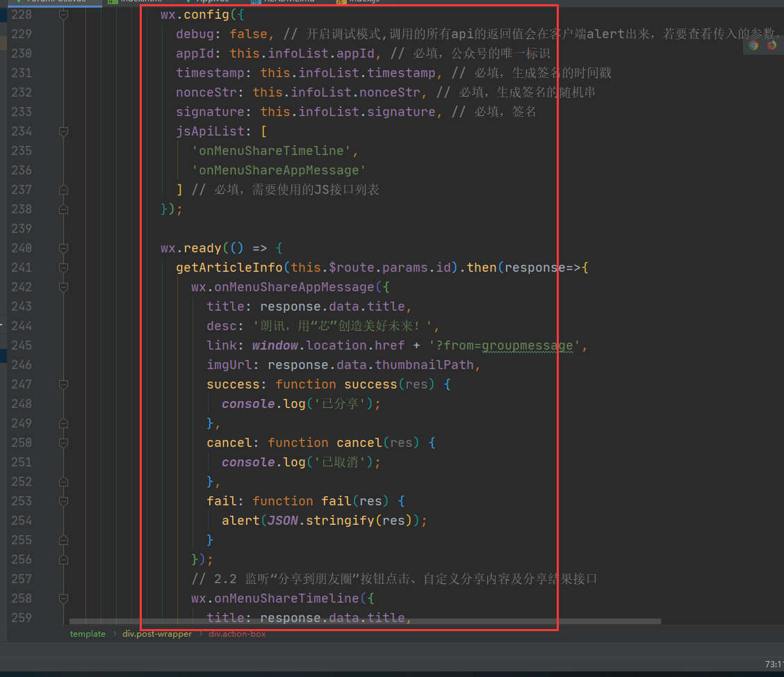Click 'onMenuShareTimeline' call on line 258
The height and width of the screenshot is (677, 784).
point(286,598)
